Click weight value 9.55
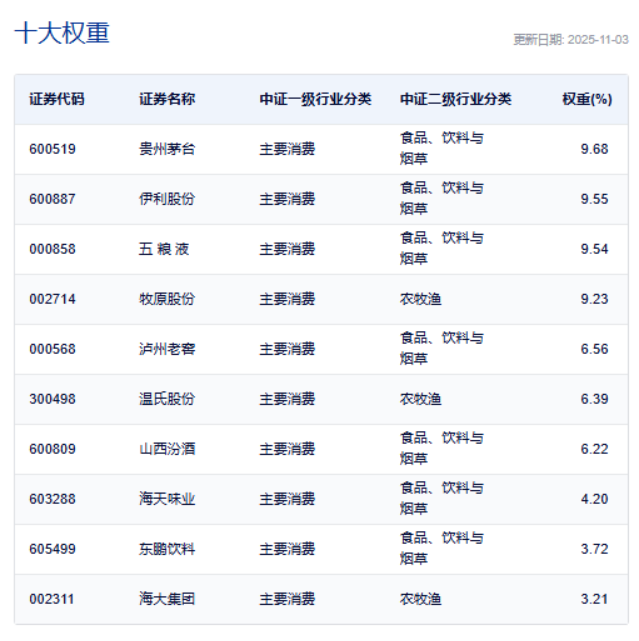Screen dimensions: 639x641 coord(594,199)
